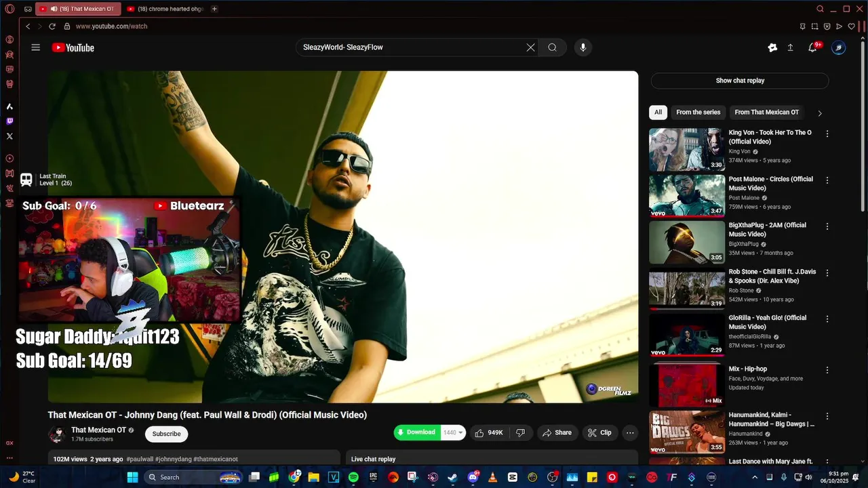Open options menu for Chill Bill video
The width and height of the screenshot is (868, 488).
(827, 272)
